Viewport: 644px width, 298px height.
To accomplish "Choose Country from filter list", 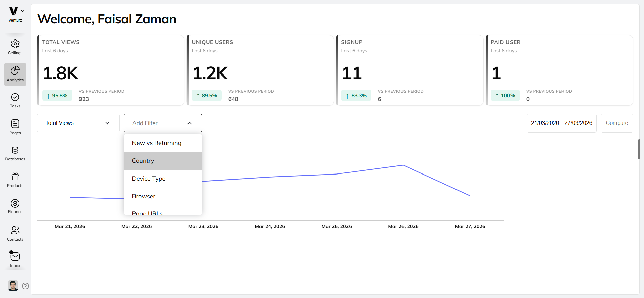I will point(143,161).
